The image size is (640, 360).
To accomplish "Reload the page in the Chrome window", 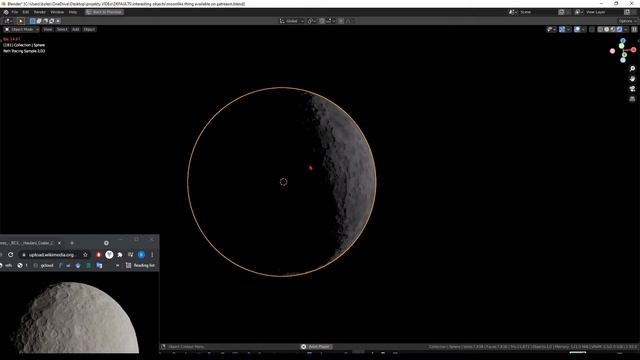I will tap(11, 255).
